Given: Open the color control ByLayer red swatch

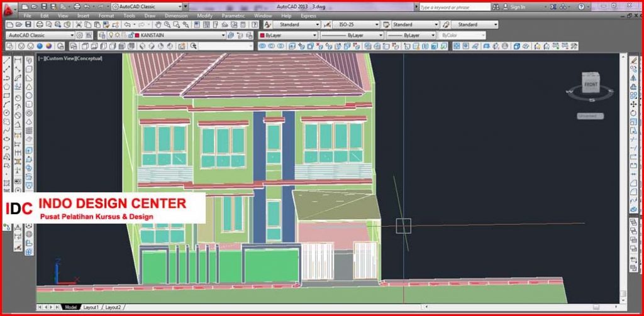Looking at the screenshot, I should (x=262, y=36).
